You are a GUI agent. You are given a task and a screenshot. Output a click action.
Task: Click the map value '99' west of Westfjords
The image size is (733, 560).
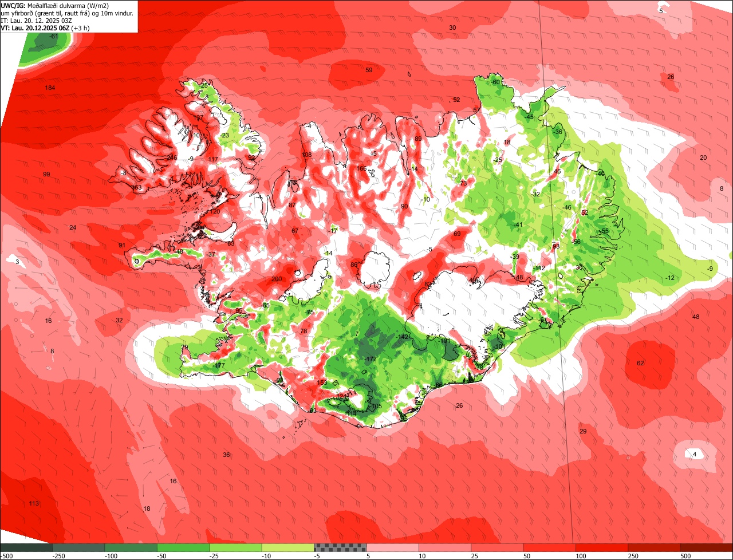(x=46, y=174)
